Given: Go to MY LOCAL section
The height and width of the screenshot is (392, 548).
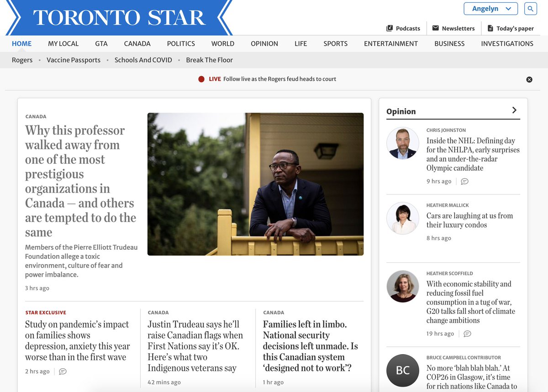Looking at the screenshot, I should click(x=63, y=44).
